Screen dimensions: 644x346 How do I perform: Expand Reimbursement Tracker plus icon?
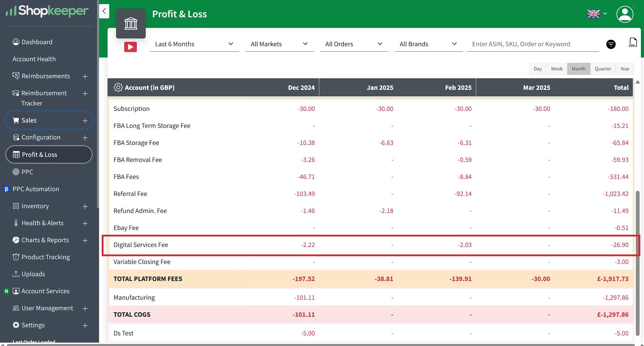pos(85,94)
